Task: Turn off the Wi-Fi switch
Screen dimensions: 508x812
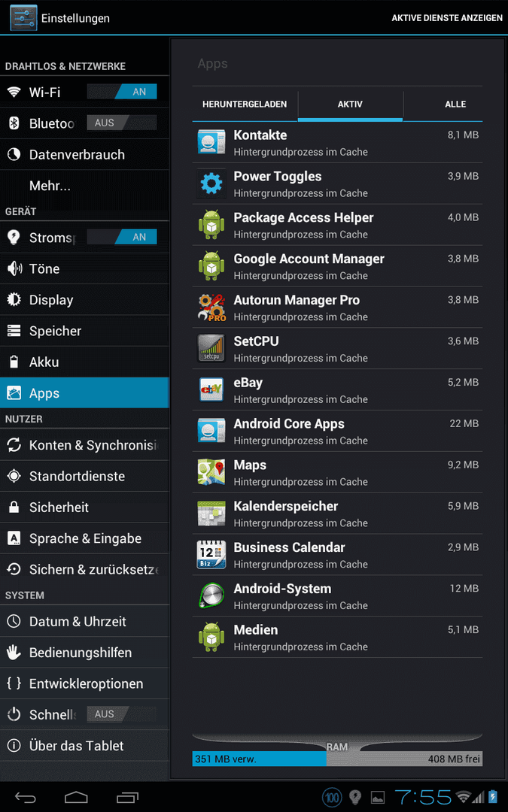Action: pos(122,92)
